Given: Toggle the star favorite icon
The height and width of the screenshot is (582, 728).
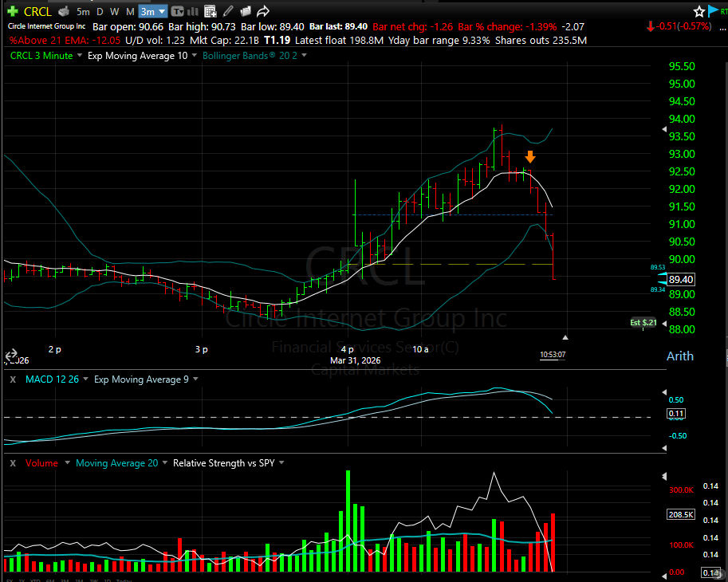Looking at the screenshot, I should click(x=699, y=11).
